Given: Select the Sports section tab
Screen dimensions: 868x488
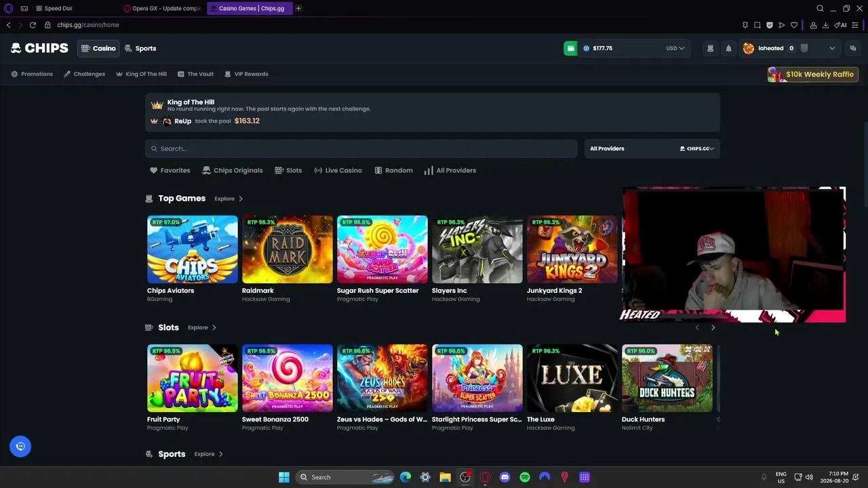Looking at the screenshot, I should click(140, 48).
